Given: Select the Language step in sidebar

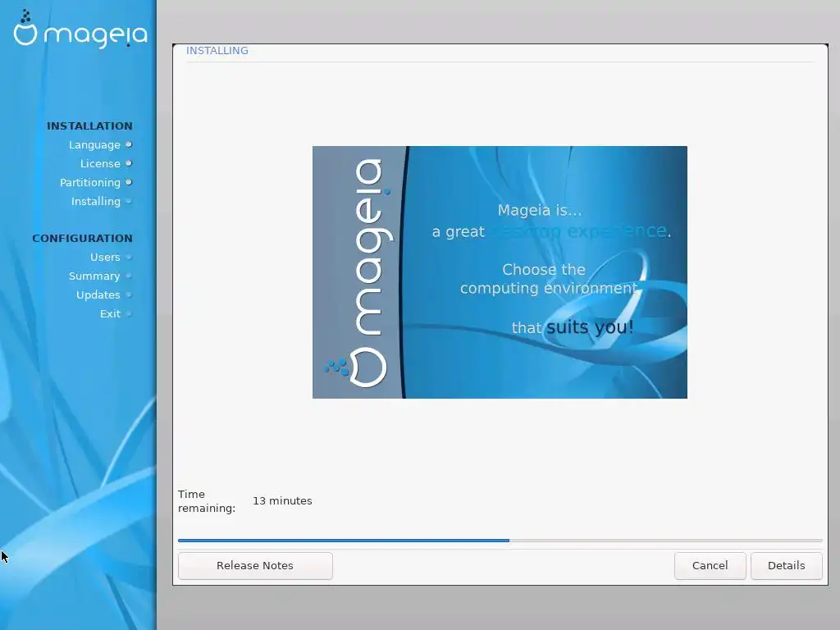Looking at the screenshot, I should tap(94, 144).
